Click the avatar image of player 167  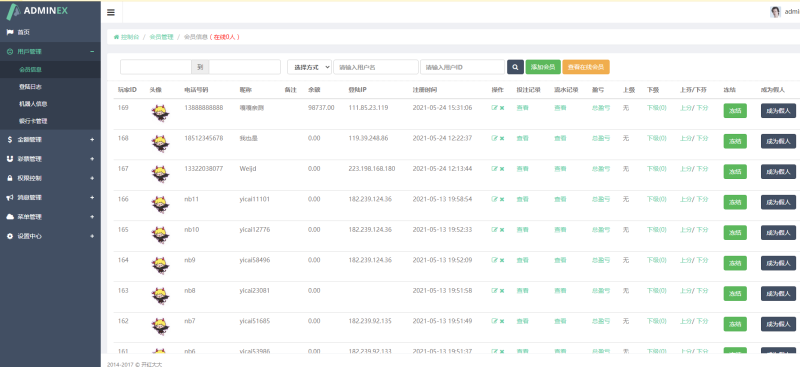160,174
